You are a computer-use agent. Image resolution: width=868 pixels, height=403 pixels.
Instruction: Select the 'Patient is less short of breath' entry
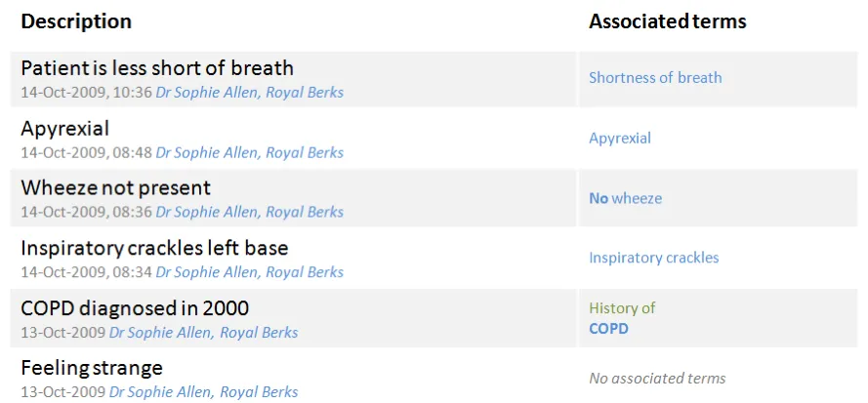(x=157, y=68)
